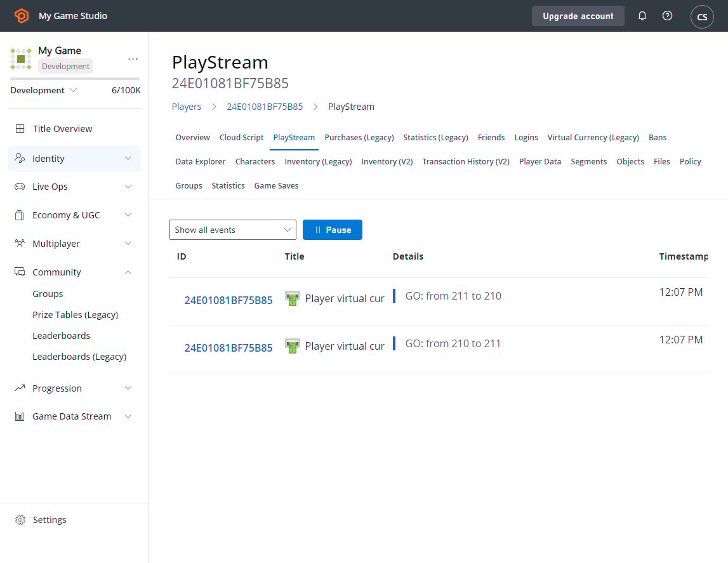This screenshot has width=728, height=563.
Task: Go to Players breadcrumb link
Action: coord(186,107)
